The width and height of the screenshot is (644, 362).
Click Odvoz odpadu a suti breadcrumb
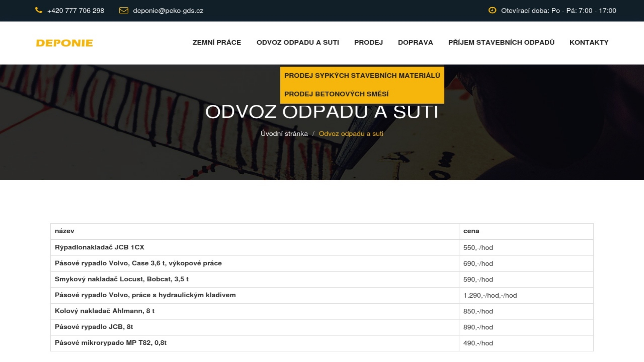coord(351,134)
